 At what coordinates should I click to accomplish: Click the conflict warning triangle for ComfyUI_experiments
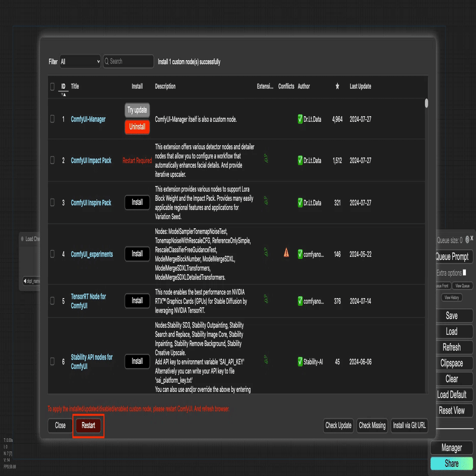[286, 252]
